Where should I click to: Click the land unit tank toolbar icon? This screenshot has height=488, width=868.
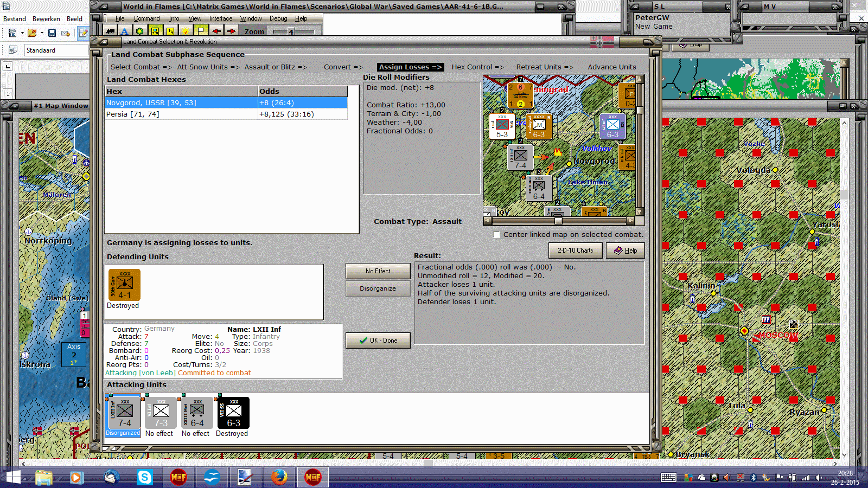(110, 31)
